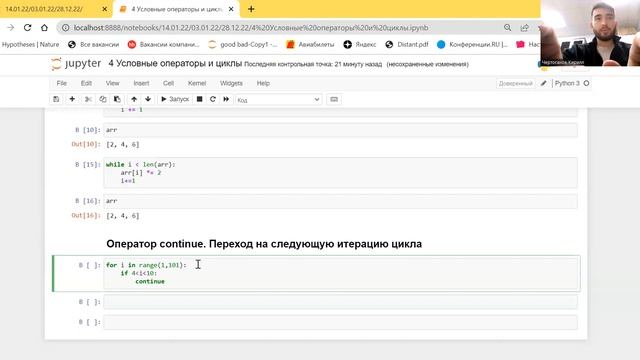Click the Out[16] output [2, 4, 6]
640x360 pixels.
(x=122, y=216)
